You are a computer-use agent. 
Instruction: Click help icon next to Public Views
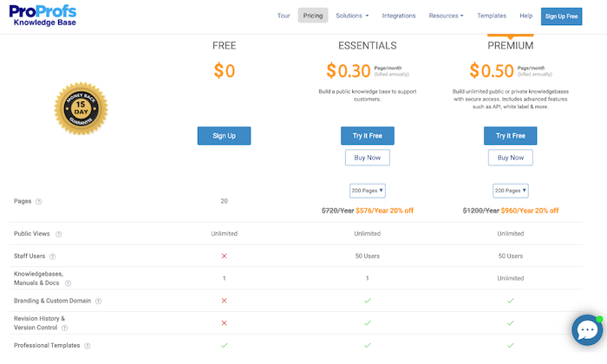click(x=58, y=234)
